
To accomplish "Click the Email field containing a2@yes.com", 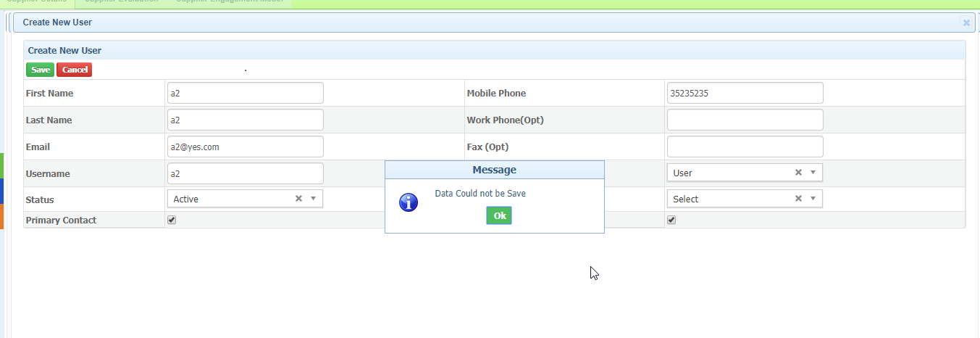I will point(245,147).
